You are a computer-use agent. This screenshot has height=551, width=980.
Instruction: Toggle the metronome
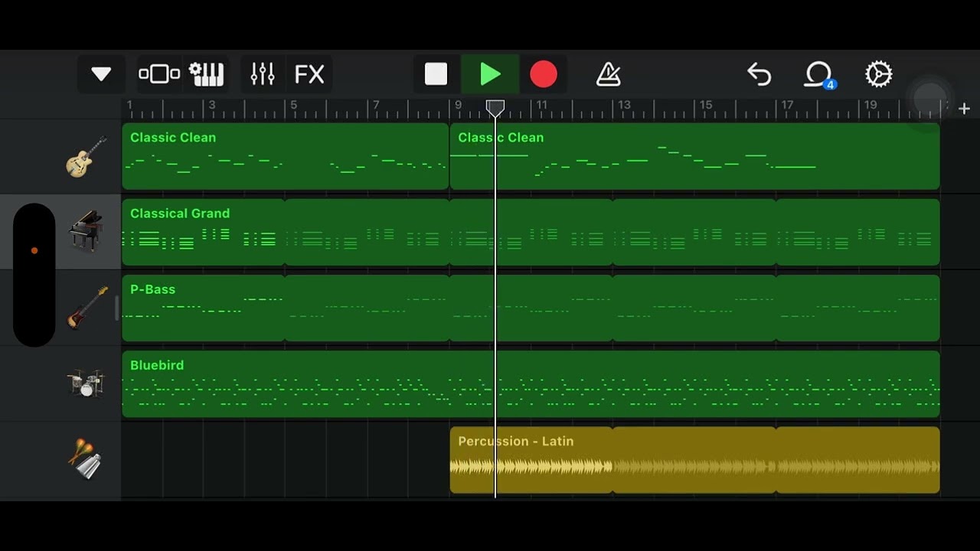[608, 74]
